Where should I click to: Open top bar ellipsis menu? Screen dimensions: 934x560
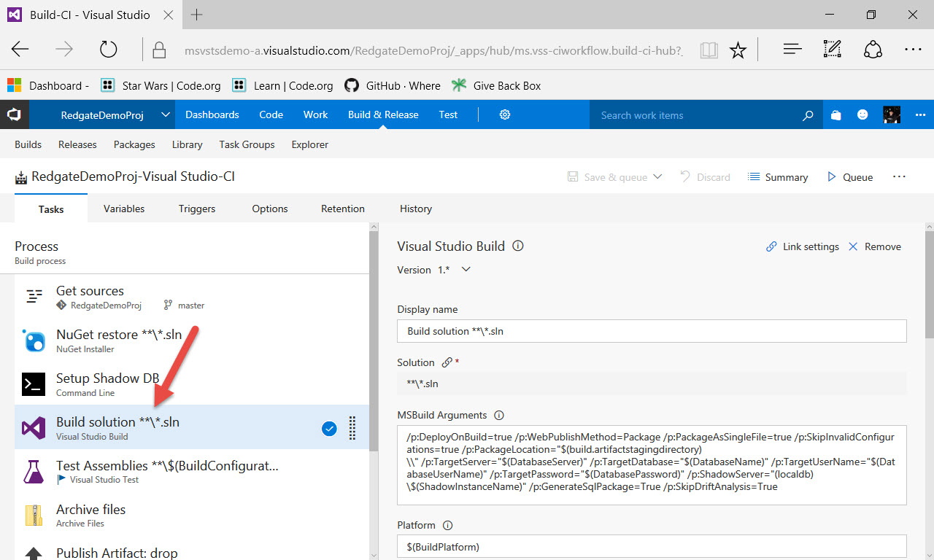click(920, 114)
